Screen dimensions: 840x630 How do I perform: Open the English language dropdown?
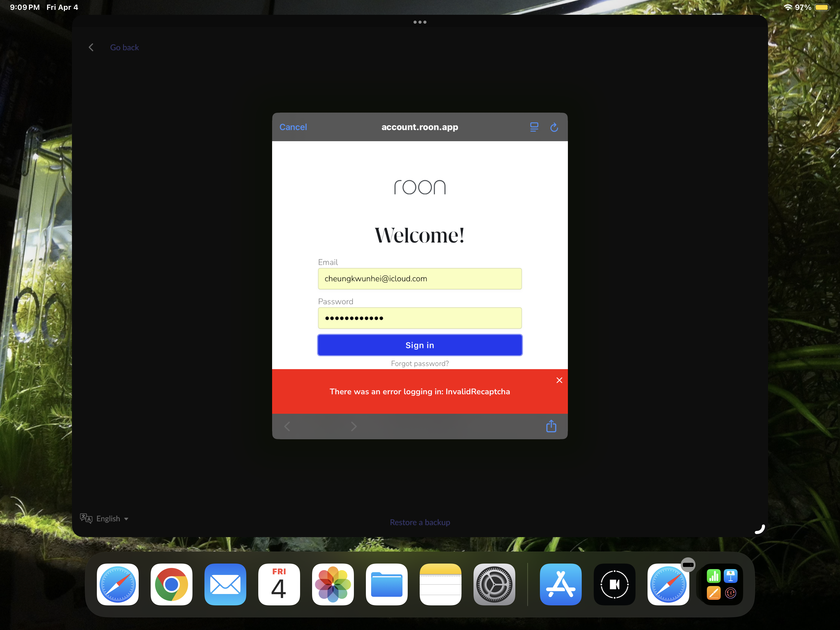click(x=112, y=519)
